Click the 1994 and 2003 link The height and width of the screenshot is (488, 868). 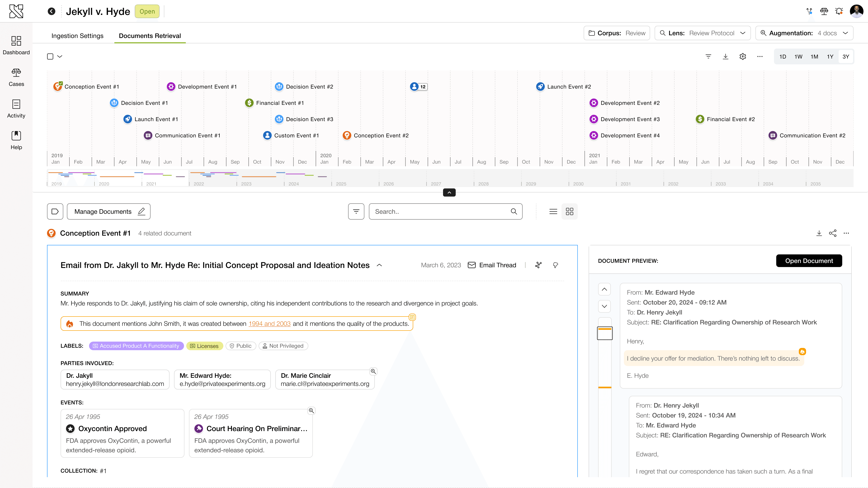click(269, 324)
